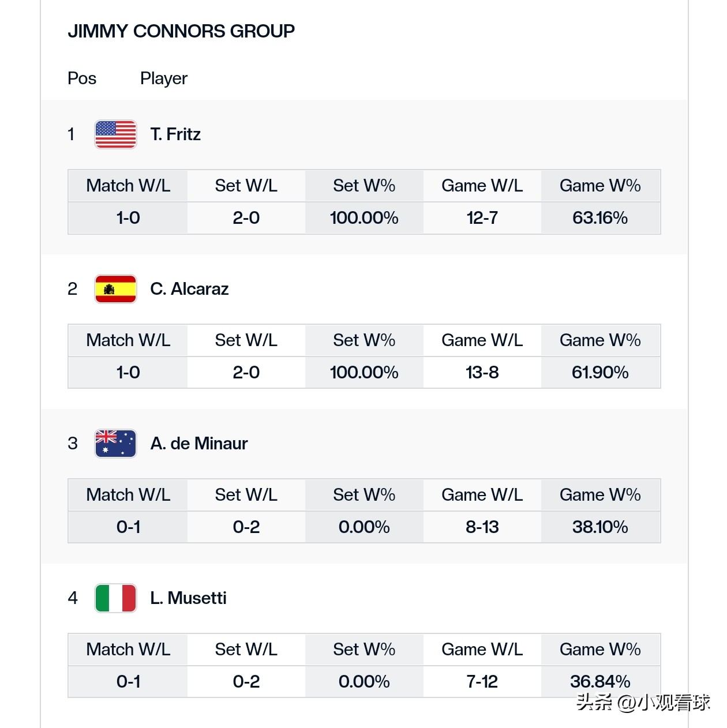Click the Jimmy Connors Group heading

point(181,31)
